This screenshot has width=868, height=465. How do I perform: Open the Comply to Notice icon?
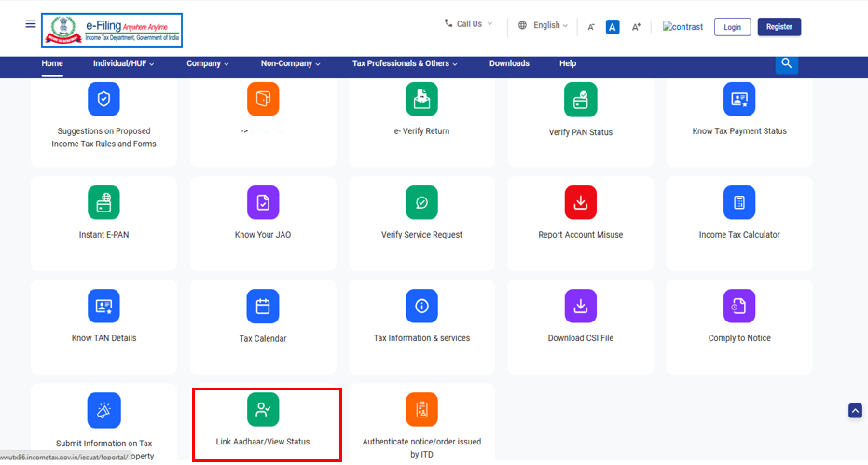(739, 307)
